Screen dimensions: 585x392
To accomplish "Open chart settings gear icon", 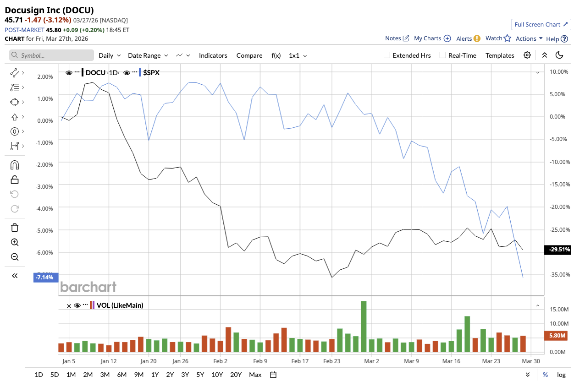I will pyautogui.click(x=527, y=55).
